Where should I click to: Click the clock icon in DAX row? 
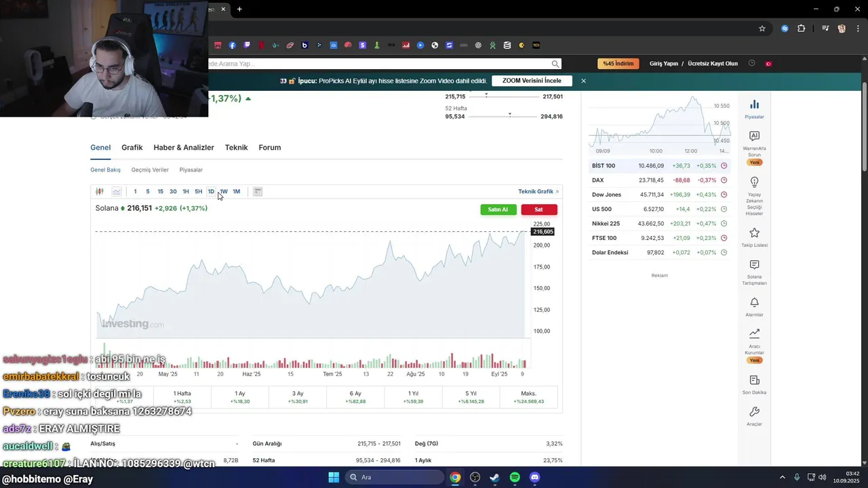(x=724, y=180)
